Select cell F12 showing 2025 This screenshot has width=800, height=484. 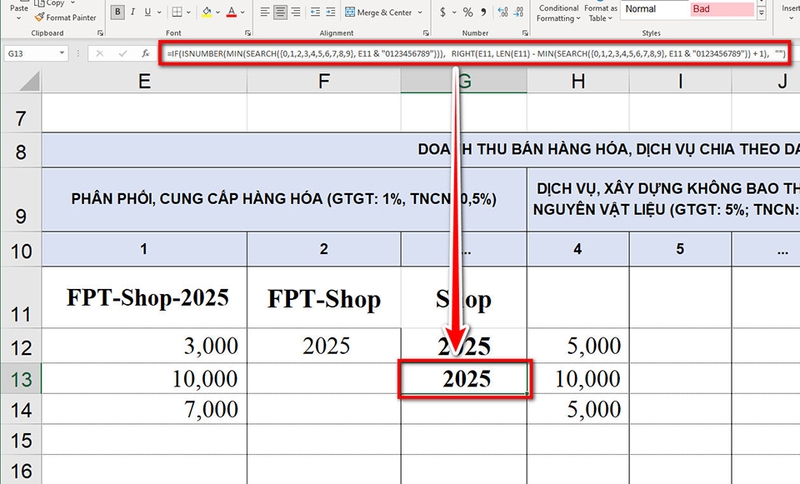tap(324, 346)
